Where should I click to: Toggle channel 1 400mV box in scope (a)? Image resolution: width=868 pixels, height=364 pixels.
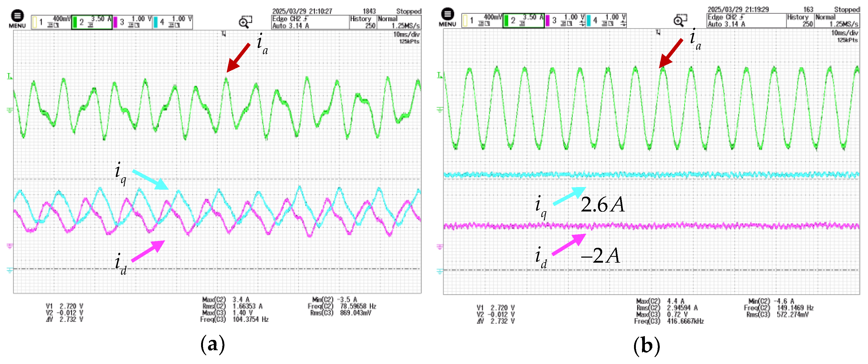point(51,22)
